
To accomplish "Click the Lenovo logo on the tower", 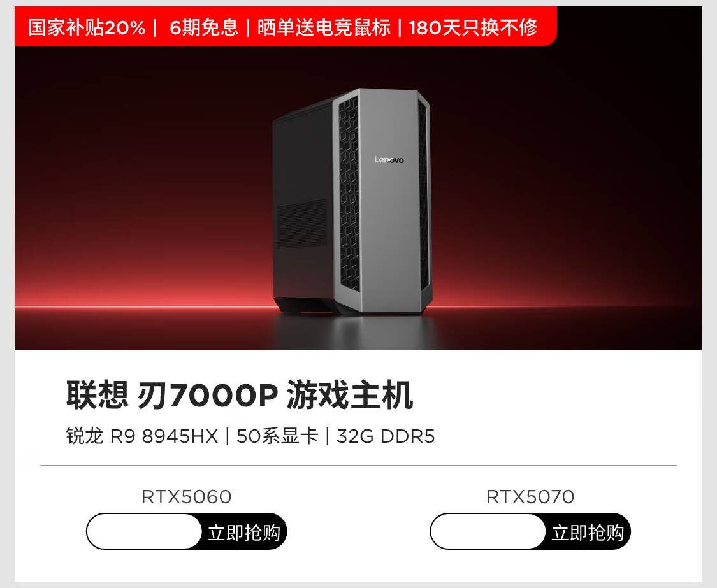I will pyautogui.click(x=389, y=159).
